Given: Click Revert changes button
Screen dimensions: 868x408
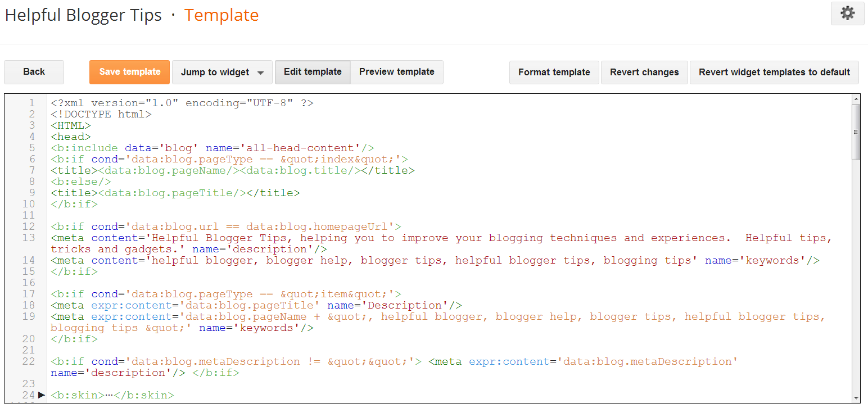Looking at the screenshot, I should click(x=644, y=72).
